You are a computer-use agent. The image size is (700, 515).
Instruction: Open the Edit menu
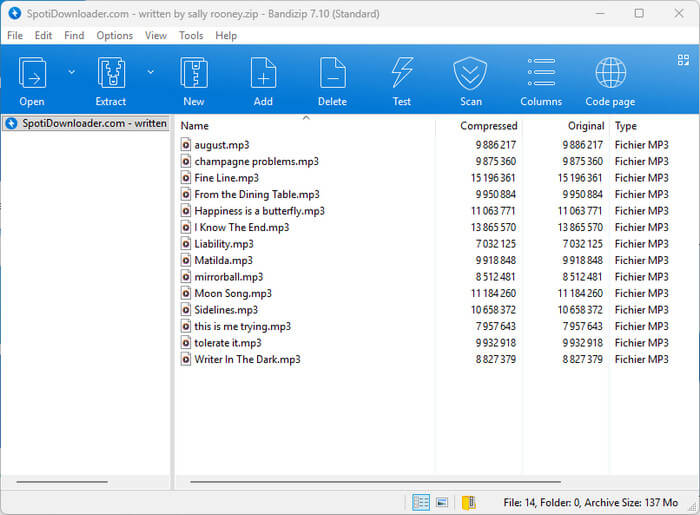pyautogui.click(x=43, y=35)
